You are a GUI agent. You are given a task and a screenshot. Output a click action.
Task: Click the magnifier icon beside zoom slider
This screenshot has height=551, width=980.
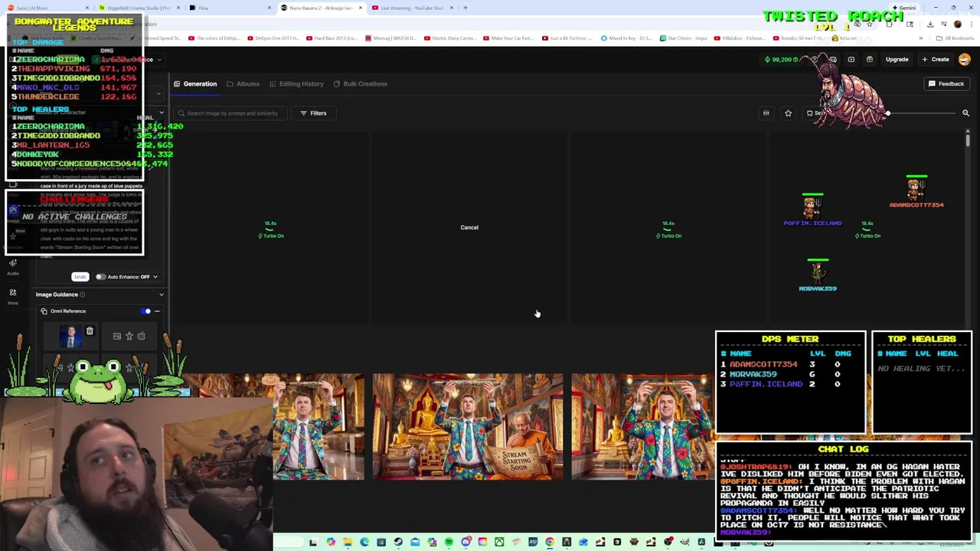(x=965, y=113)
